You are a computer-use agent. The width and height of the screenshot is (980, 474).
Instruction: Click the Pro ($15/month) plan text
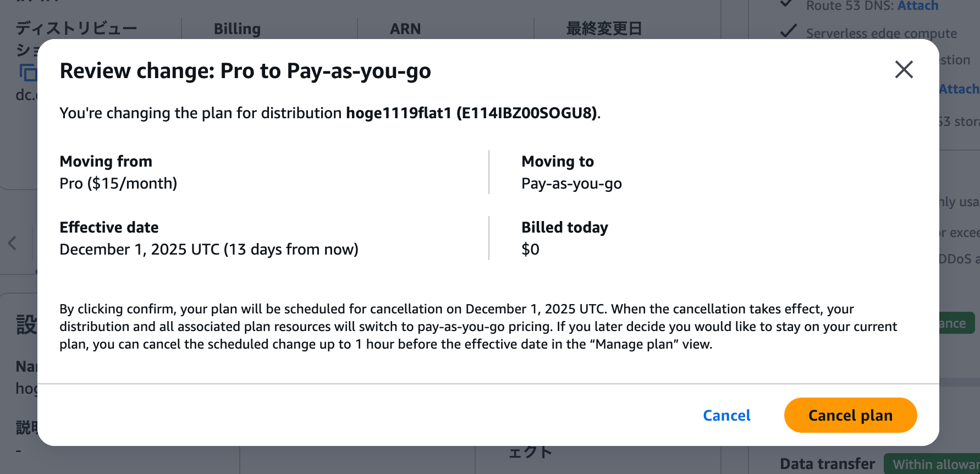118,184
